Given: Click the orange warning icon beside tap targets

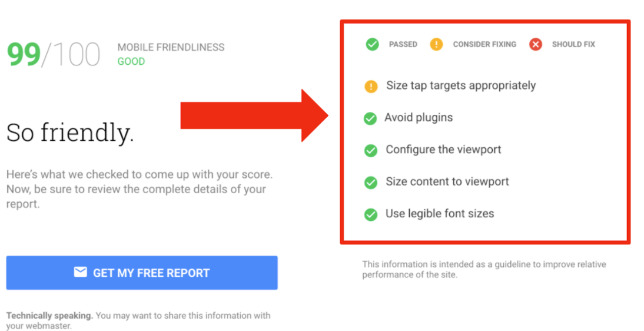Looking at the screenshot, I should [x=371, y=87].
